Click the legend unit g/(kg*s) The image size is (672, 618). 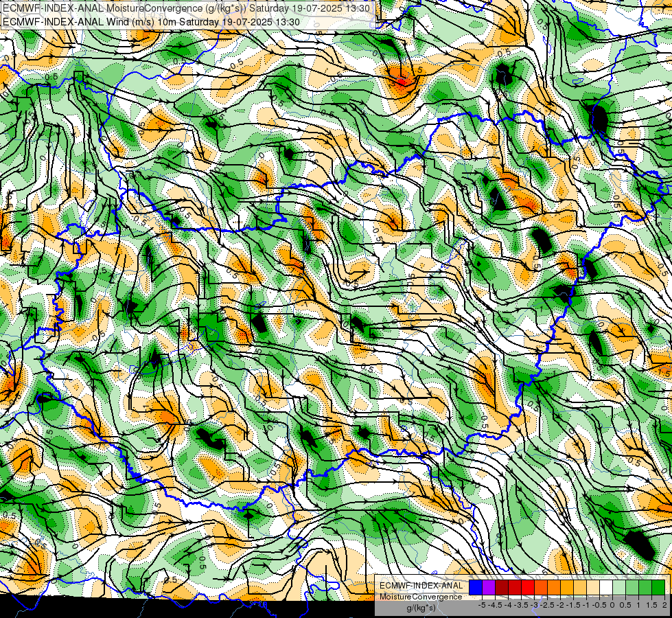tap(421, 608)
